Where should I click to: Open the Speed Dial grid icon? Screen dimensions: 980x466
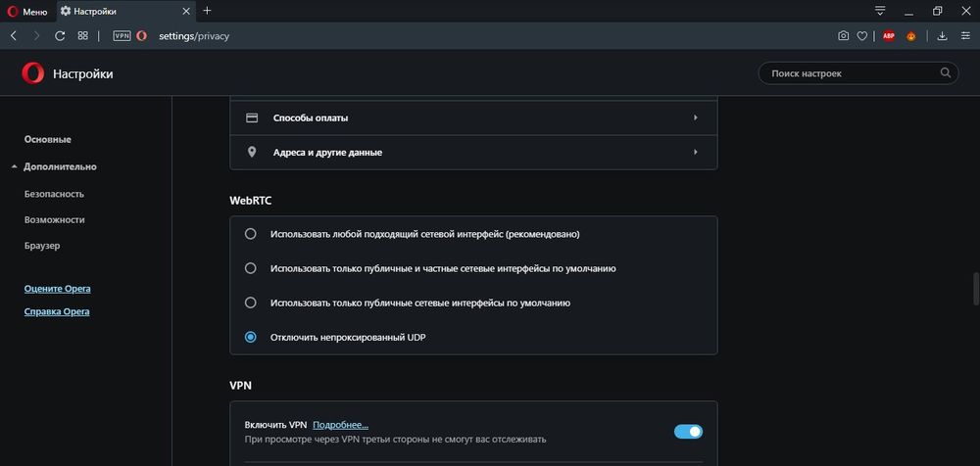(x=83, y=35)
